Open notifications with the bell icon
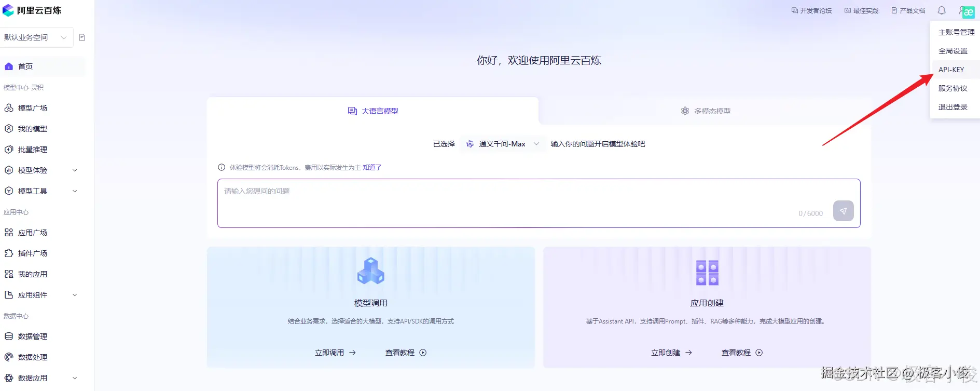Viewport: 980px width, 391px height. 942,10
